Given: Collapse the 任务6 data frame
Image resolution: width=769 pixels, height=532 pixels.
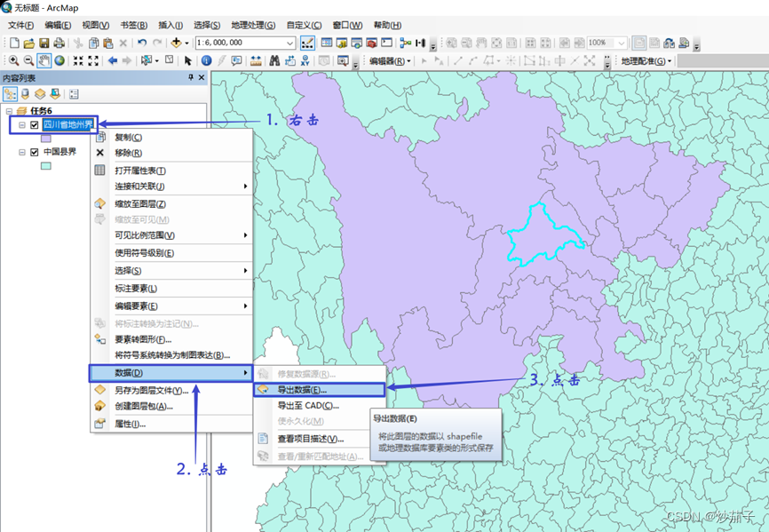Looking at the screenshot, I should coord(9,111).
